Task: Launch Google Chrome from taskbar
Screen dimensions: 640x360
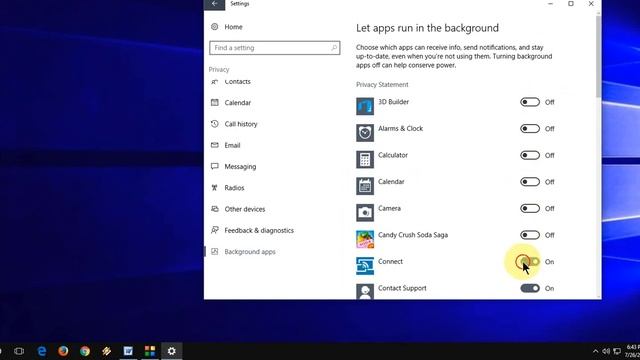Action: pyautogui.click(x=85, y=351)
